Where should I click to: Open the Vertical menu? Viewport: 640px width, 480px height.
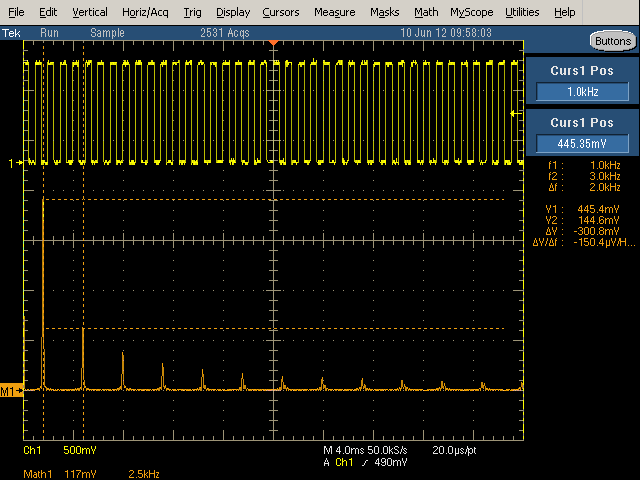tap(90, 12)
